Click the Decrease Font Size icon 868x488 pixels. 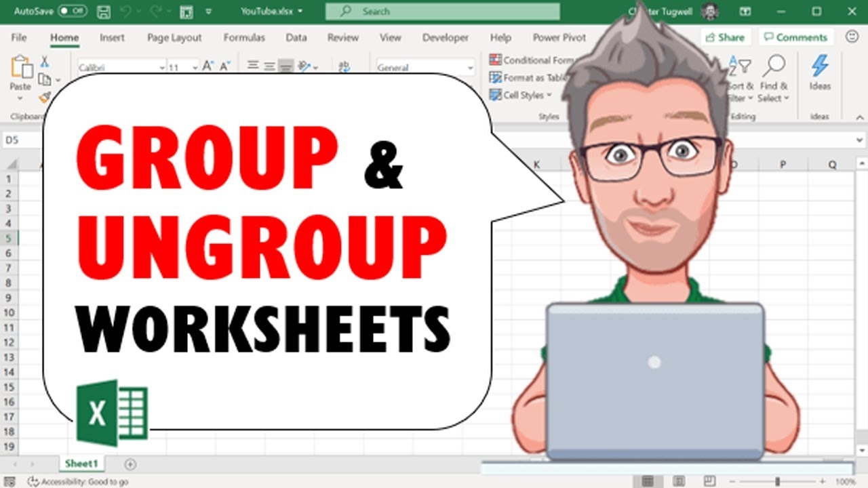224,66
